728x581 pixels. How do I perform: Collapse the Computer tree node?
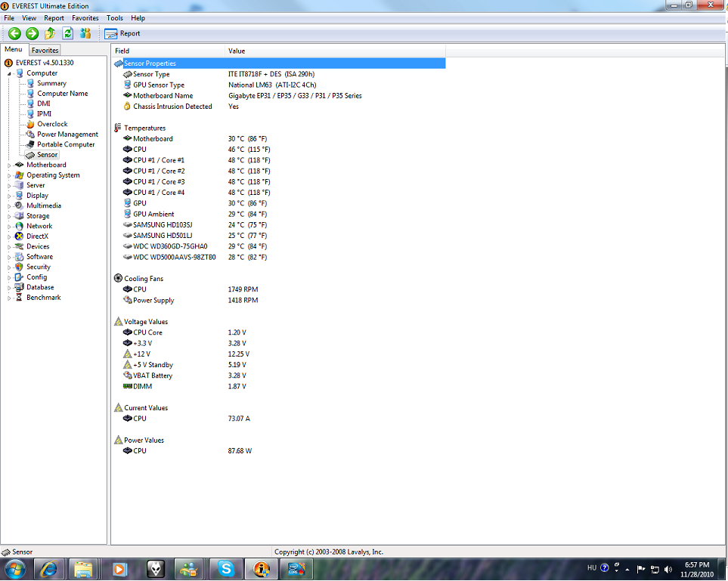9,73
